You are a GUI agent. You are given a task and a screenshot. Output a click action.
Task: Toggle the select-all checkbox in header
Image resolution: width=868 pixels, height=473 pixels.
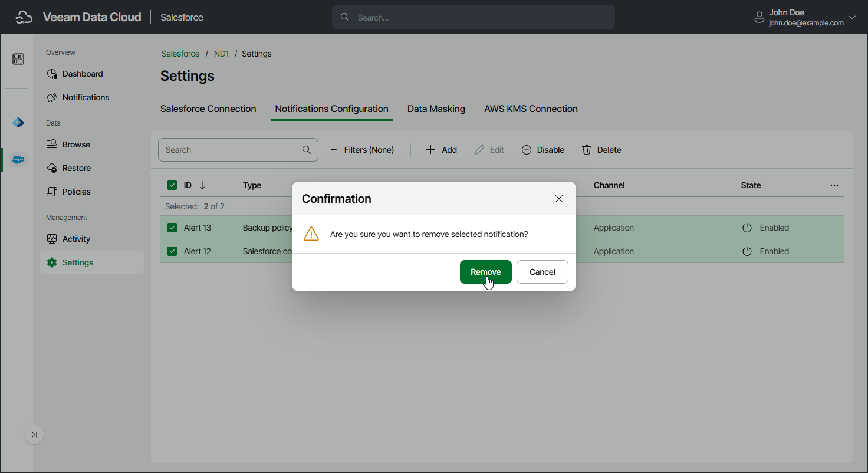(x=172, y=185)
